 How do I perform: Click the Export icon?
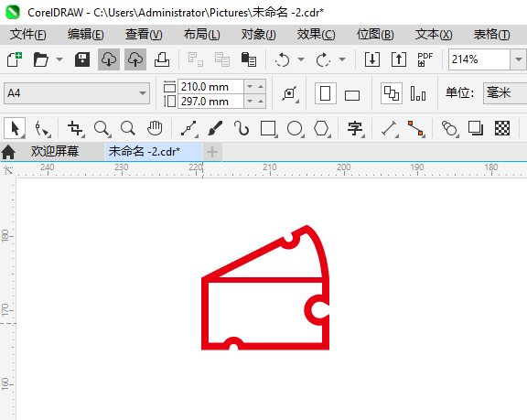[x=399, y=59]
